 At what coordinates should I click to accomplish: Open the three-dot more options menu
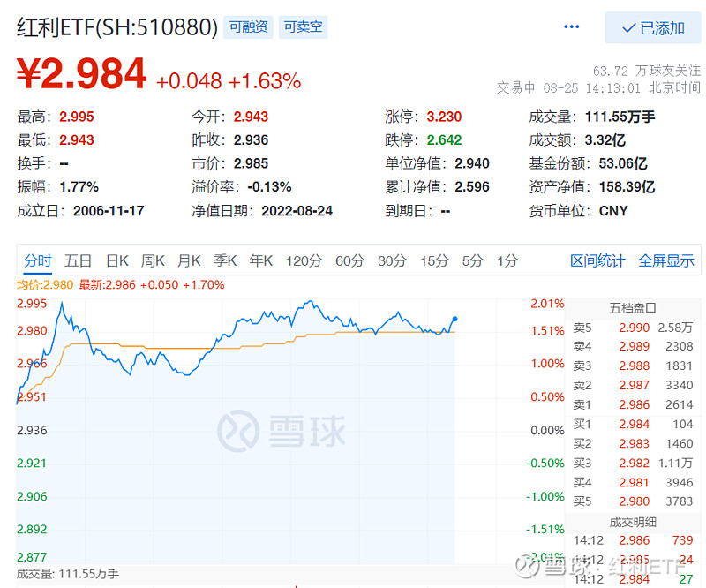(573, 27)
